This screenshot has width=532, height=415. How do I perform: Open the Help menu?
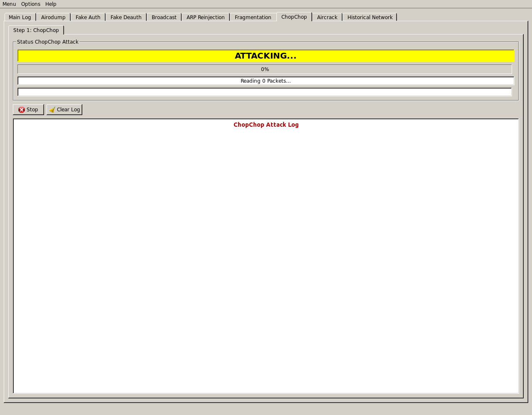(x=51, y=4)
